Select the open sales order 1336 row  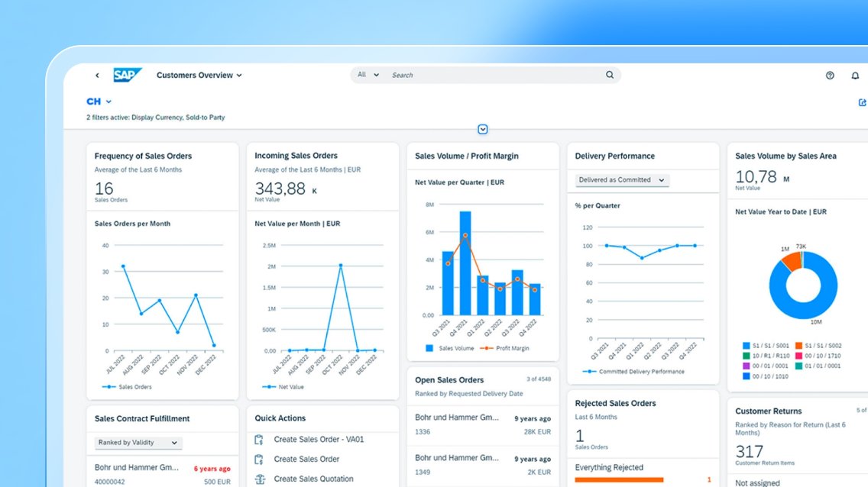[x=483, y=425]
